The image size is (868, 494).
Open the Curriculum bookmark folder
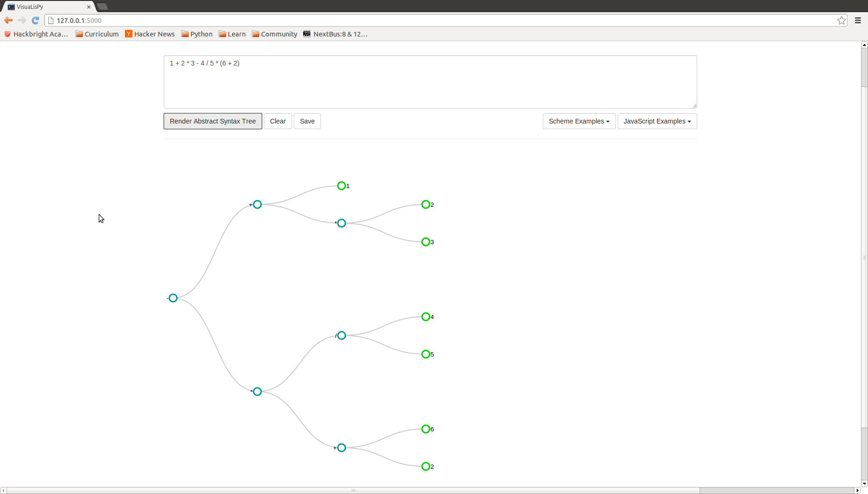97,34
